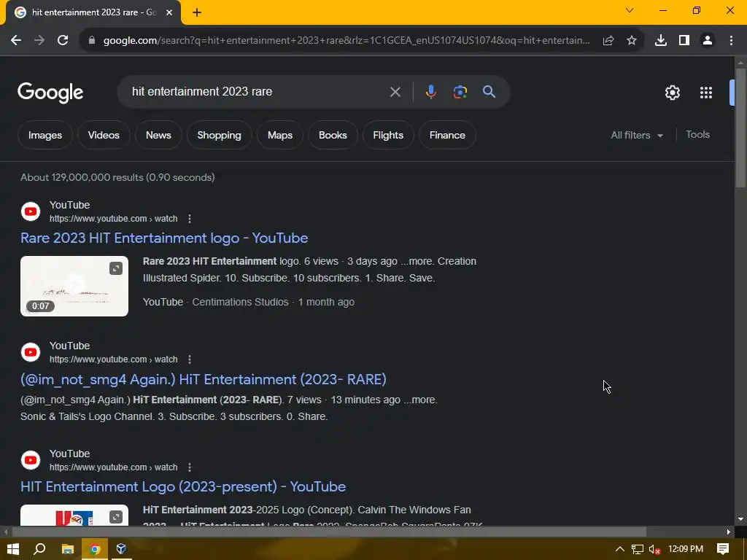Click the muted volume tray icon
Viewport: 747px width, 560px height.
coord(654,550)
